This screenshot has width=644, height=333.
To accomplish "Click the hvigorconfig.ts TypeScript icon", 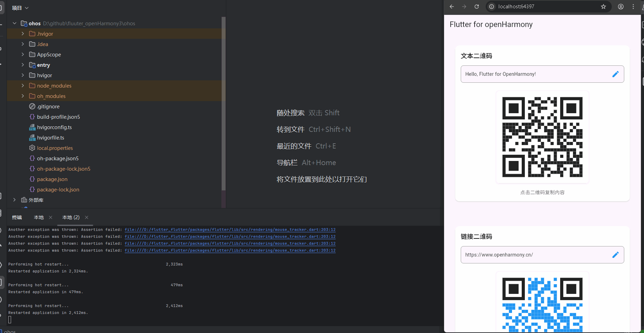I will click(32, 127).
